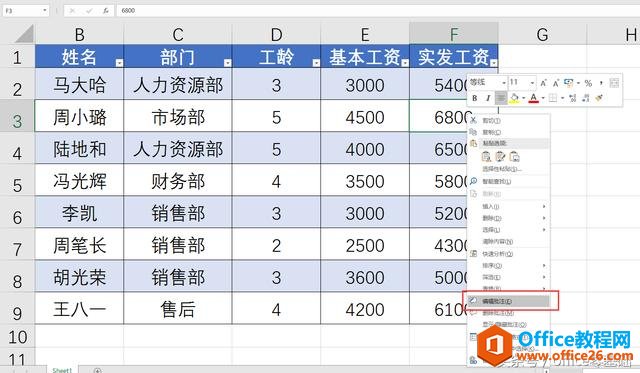Open the Filter submenu in context menu
This screenshot has width=640, height=373.
pyautogui.click(x=509, y=277)
